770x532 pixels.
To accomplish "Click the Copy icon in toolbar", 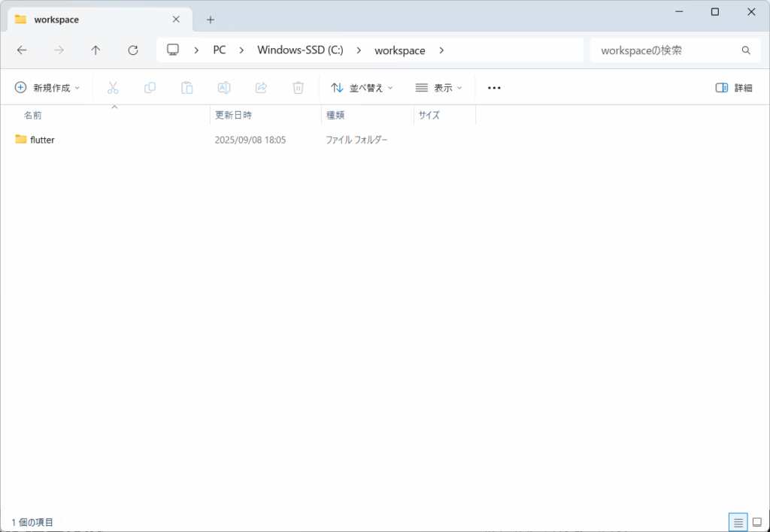I will pyautogui.click(x=150, y=88).
